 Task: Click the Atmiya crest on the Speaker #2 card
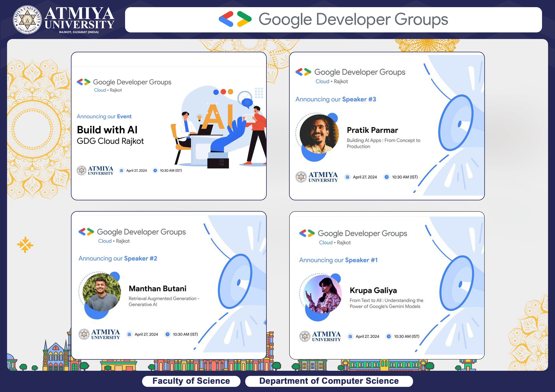84,334
